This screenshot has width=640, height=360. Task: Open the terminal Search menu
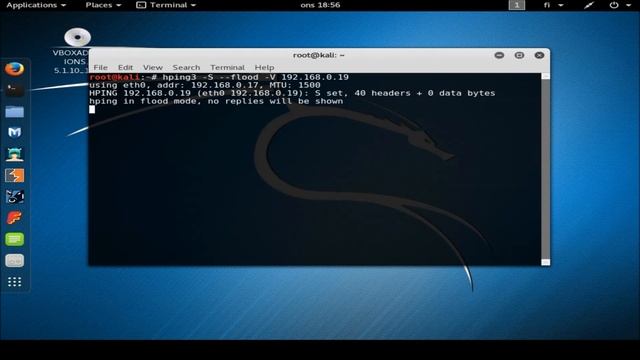click(186, 67)
